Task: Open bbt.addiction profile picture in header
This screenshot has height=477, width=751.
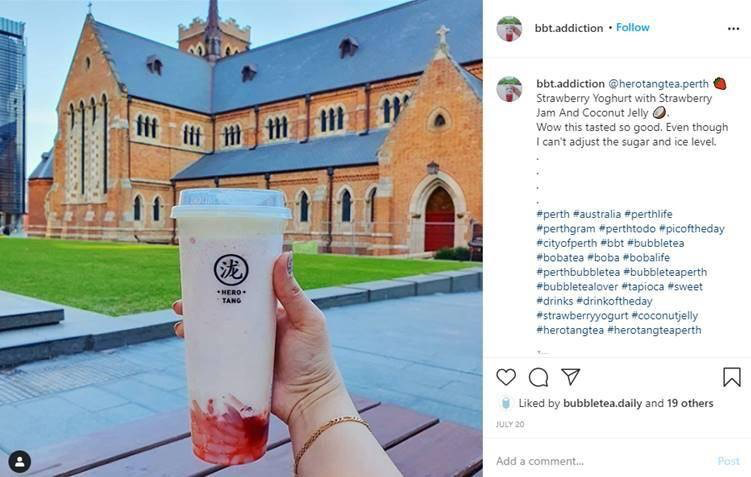Action: point(509,29)
